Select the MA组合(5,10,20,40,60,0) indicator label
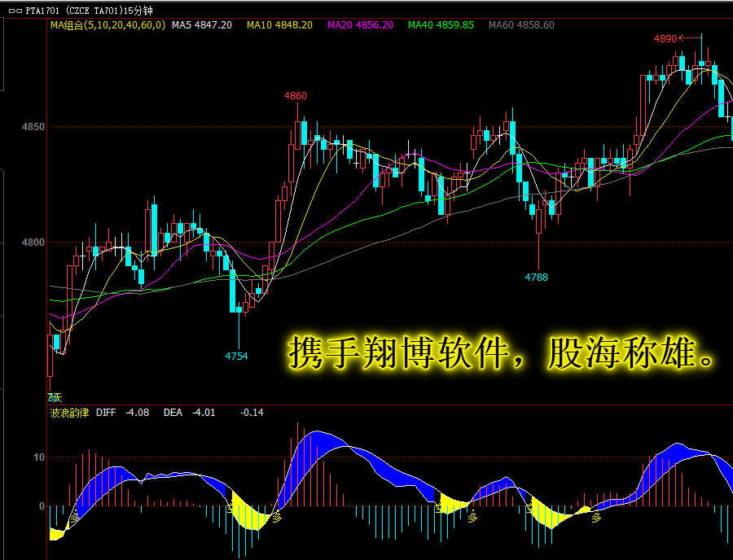Viewport: 733px width, 560px height. pyautogui.click(x=108, y=25)
